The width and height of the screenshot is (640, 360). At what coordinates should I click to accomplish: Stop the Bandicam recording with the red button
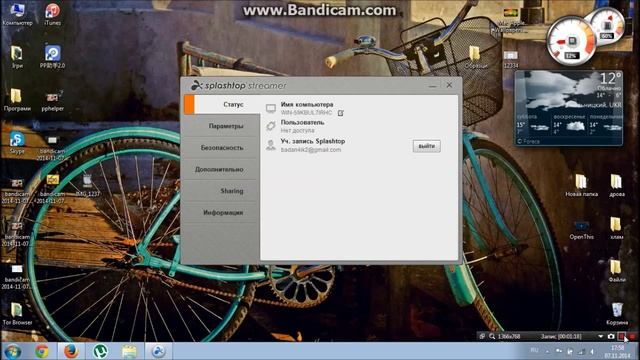[x=632, y=336]
